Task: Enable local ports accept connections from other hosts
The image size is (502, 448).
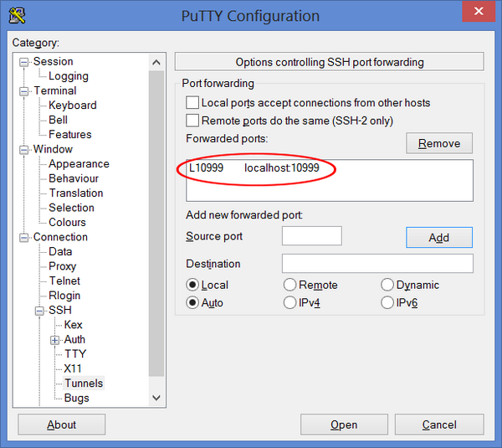Action: coord(192,103)
